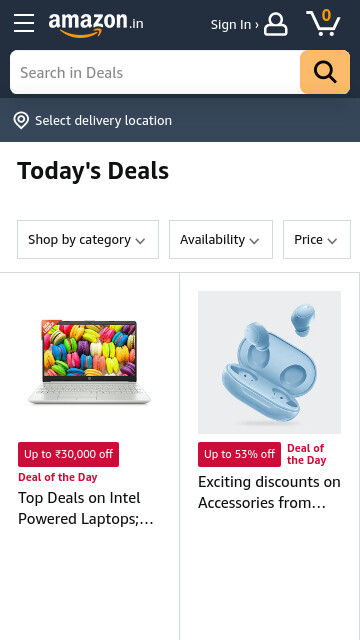Expand the Availability filter dropdown
Screen dimensions: 360x640
click(221, 240)
